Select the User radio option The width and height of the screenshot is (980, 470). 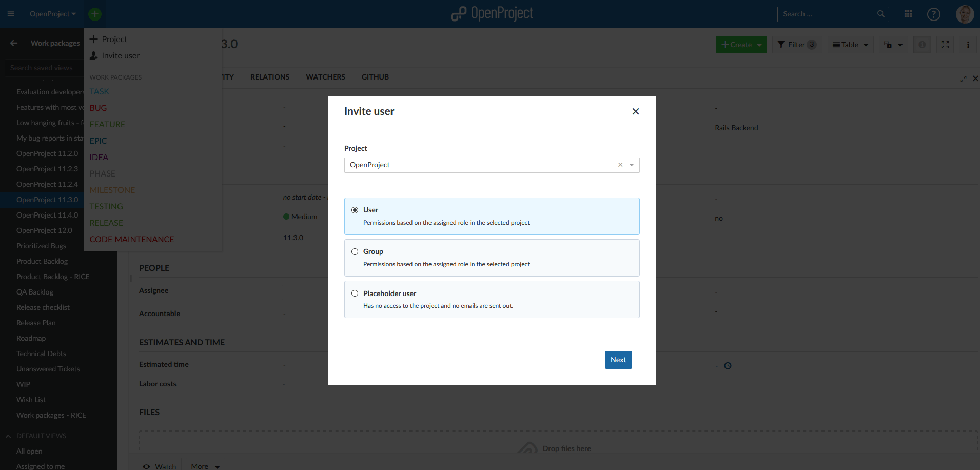tap(355, 210)
